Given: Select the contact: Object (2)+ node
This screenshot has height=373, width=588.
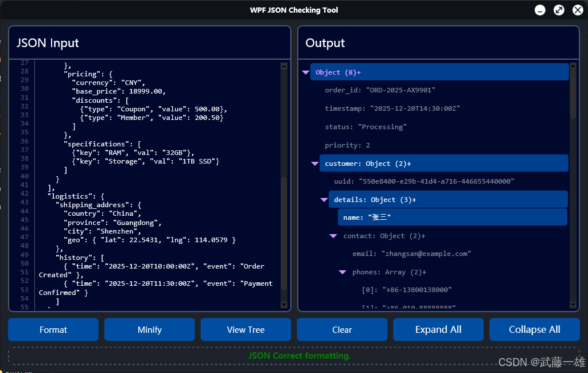Looking at the screenshot, I should click(x=384, y=236).
